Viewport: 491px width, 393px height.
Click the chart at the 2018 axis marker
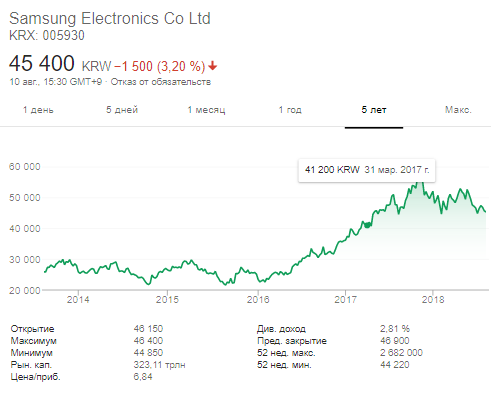433,299
